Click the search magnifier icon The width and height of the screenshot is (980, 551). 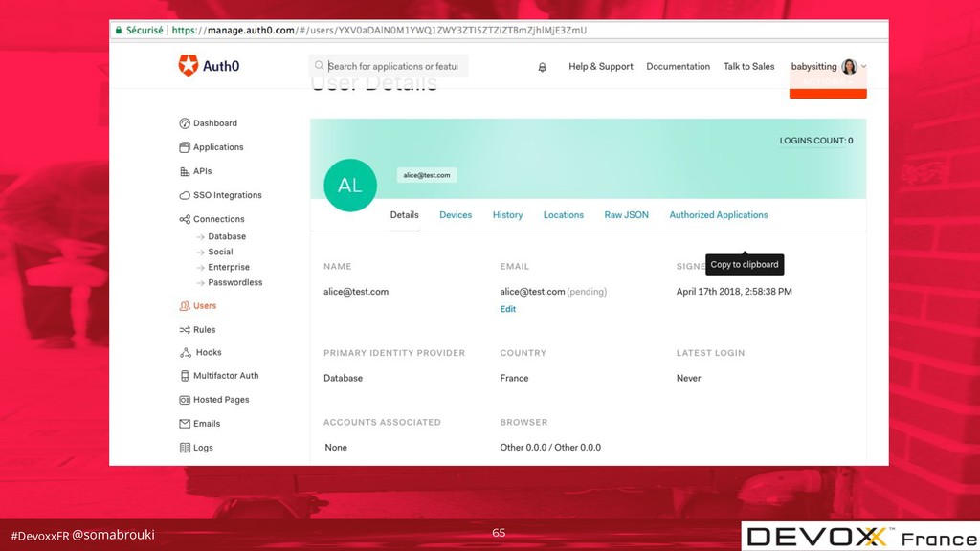319,66
